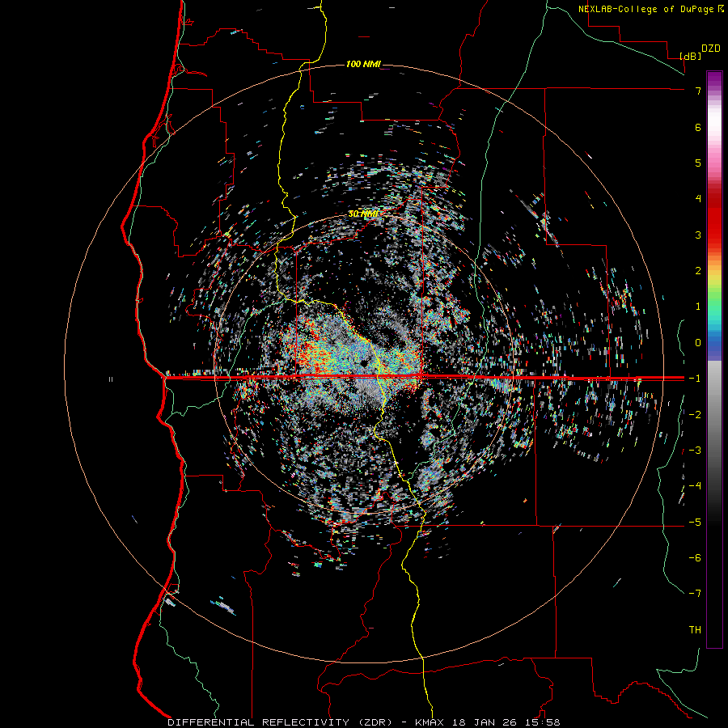Click the positive 5 scale label
The width and height of the screenshot is (728, 728).
click(x=698, y=163)
